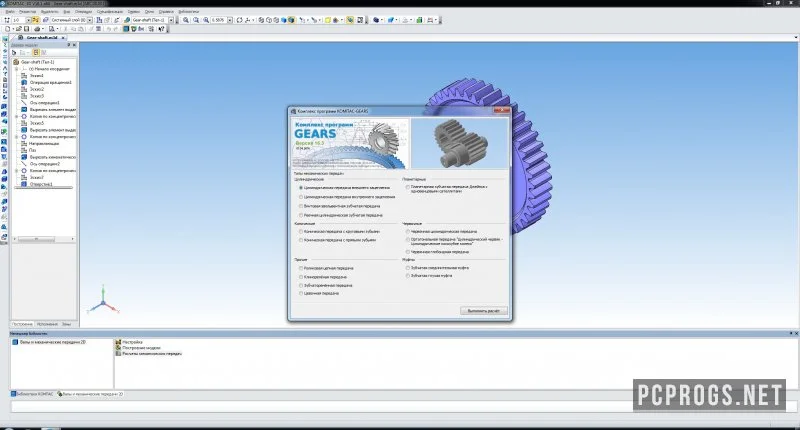800x430 pixels.
Task: Click the Построение модели library icon
Action: [118, 348]
